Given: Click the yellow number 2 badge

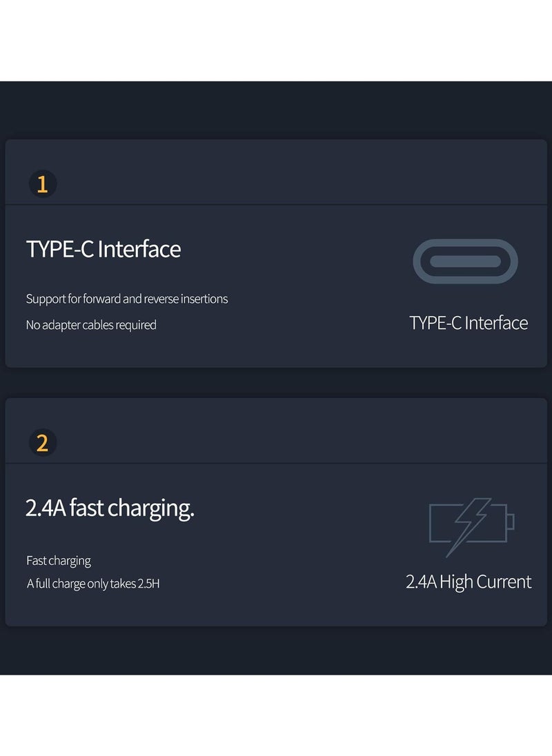Looking at the screenshot, I should click(x=42, y=443).
